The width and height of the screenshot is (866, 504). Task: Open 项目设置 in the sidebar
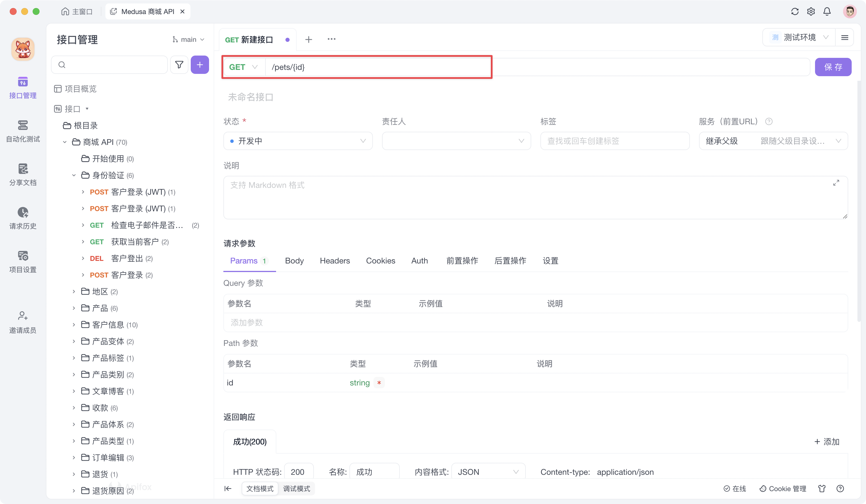(x=23, y=262)
